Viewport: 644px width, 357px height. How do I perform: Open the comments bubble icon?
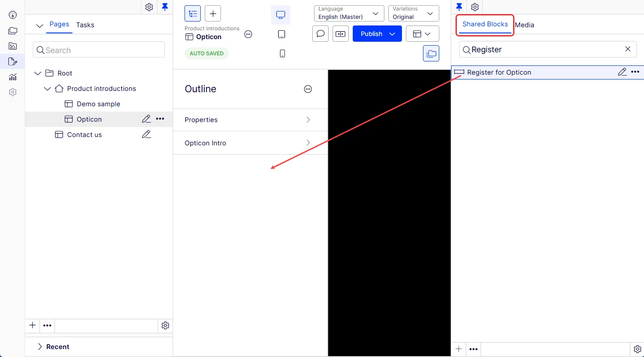(x=320, y=34)
